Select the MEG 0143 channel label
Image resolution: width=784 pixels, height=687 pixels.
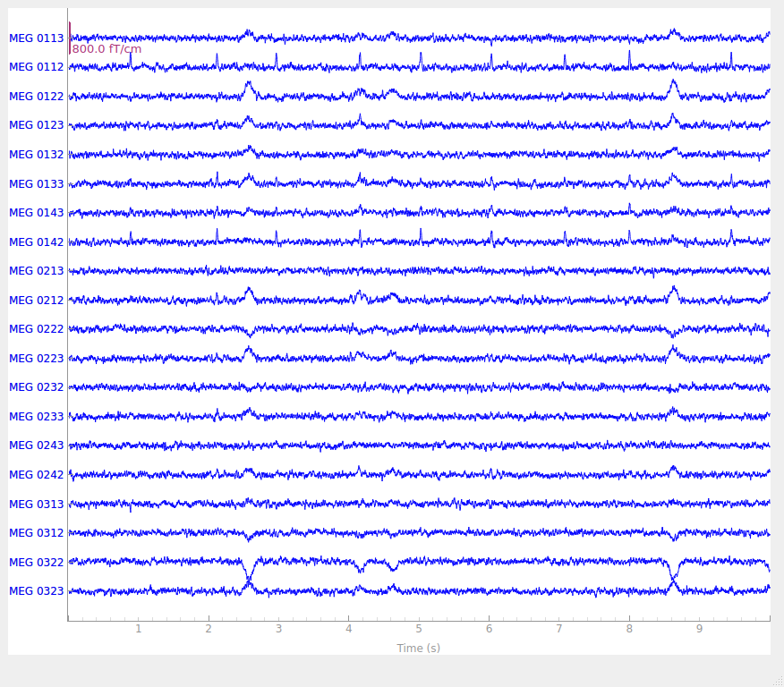pos(37,212)
